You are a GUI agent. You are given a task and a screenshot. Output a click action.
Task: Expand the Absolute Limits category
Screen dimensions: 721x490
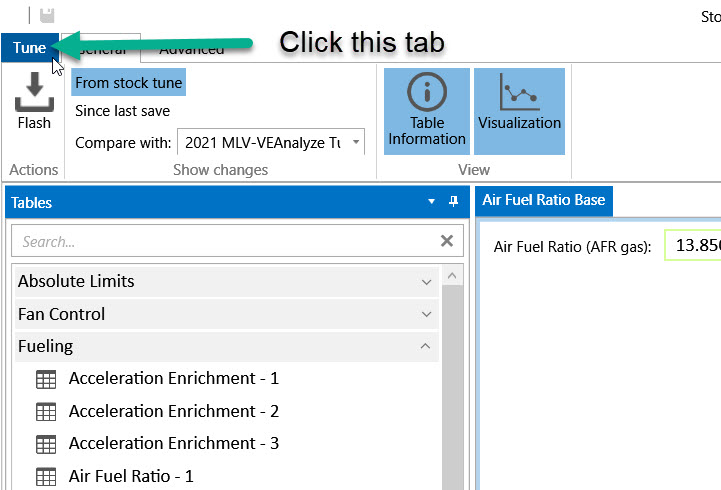click(x=427, y=282)
